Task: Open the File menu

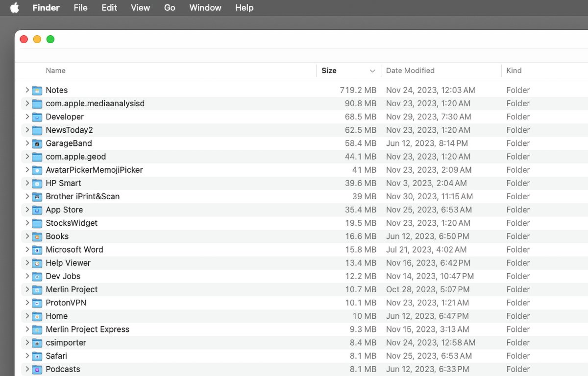Action: coord(80,8)
